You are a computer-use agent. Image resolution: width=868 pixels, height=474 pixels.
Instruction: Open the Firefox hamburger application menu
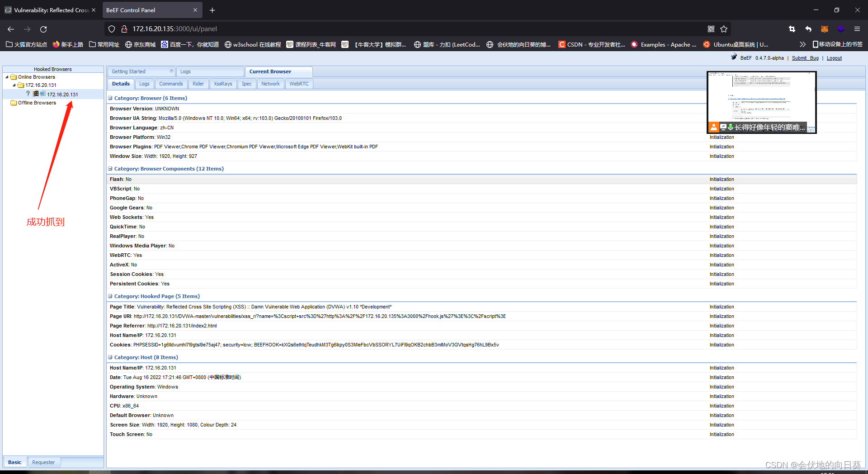[x=857, y=28]
